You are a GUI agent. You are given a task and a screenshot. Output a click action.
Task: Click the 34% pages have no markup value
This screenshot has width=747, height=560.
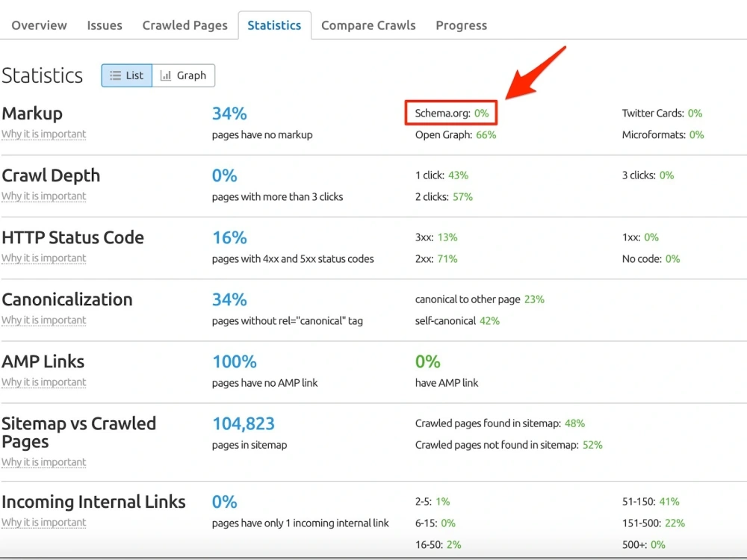pos(229,113)
